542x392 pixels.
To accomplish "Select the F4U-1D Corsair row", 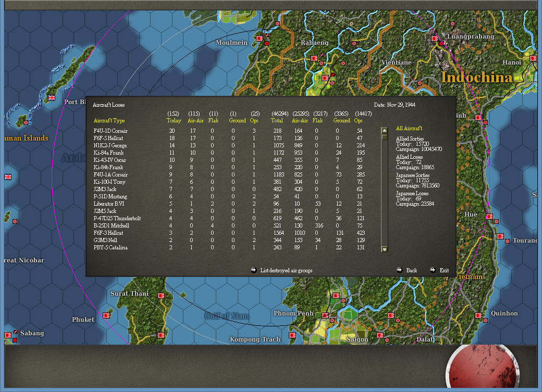I will coord(228,131).
